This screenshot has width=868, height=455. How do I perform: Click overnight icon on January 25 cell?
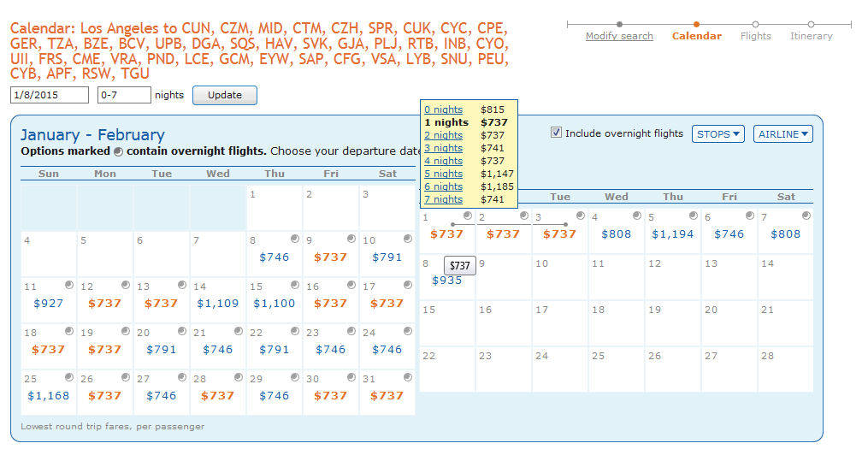coord(68,377)
